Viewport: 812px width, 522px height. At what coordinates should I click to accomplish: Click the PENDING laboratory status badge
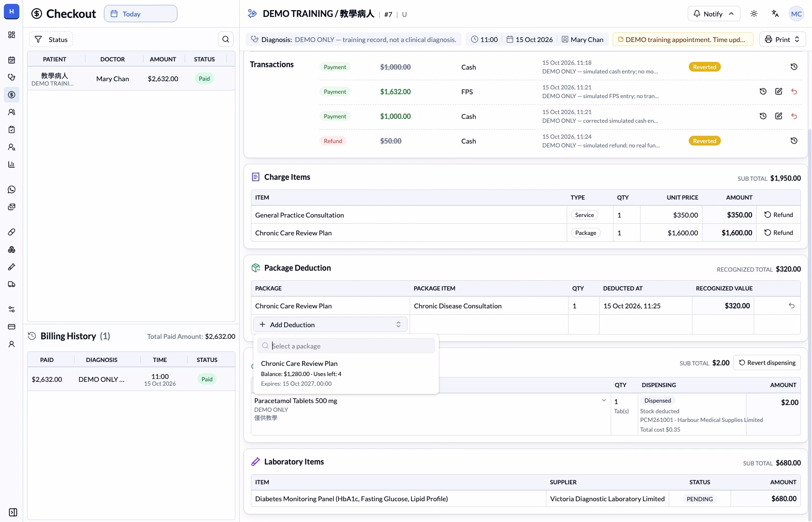point(699,499)
